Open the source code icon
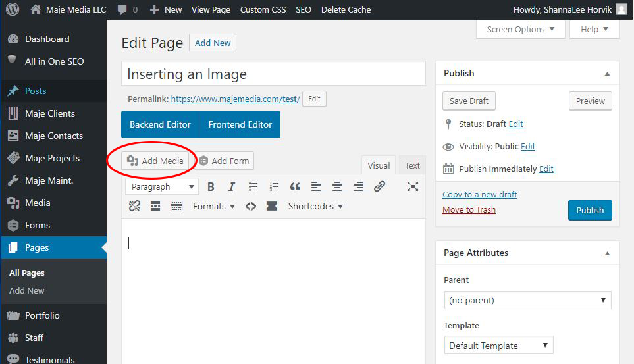This screenshot has height=364, width=634. (x=251, y=206)
